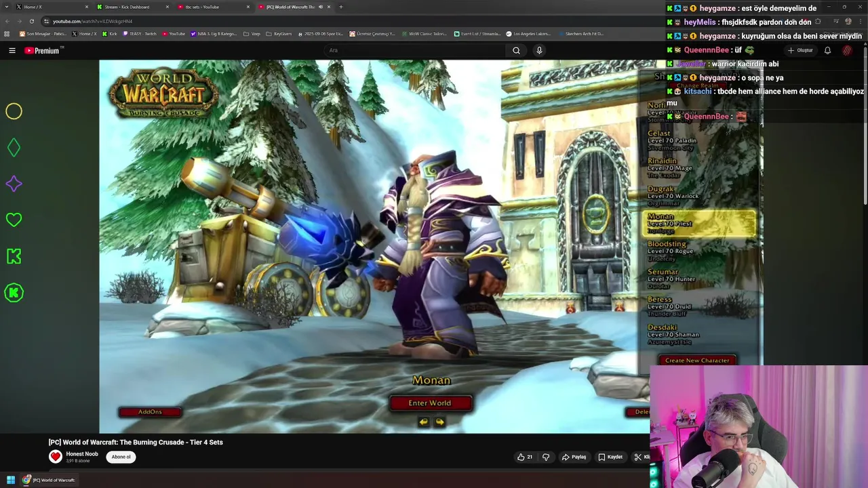
Task: Reload the page in the browser
Action: click(31, 21)
